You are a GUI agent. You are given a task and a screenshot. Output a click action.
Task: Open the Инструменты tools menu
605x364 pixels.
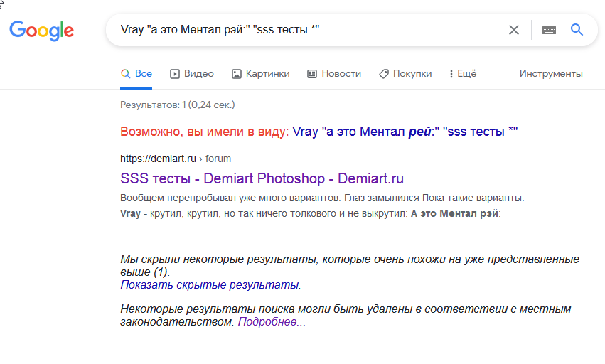[x=551, y=73]
